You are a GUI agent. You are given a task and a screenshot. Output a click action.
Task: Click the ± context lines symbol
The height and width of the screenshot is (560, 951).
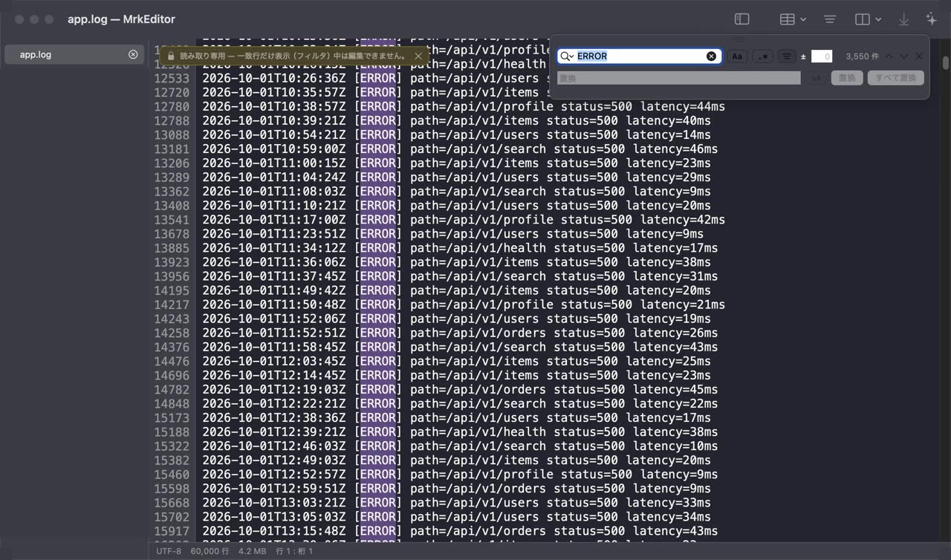[803, 56]
